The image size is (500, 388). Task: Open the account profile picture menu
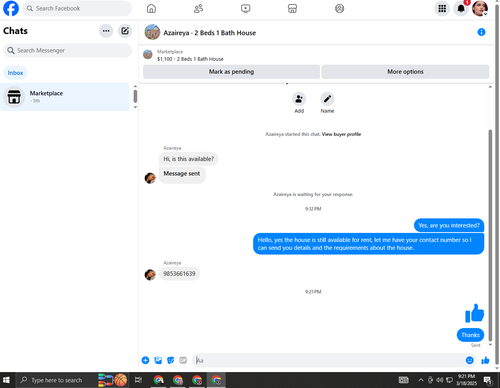coord(480,8)
